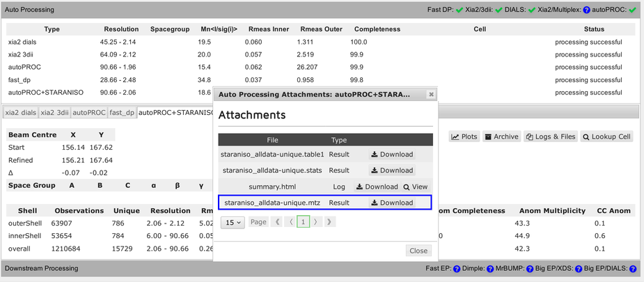
Task: Select the xia2 dials row in results table
Action: point(320,42)
